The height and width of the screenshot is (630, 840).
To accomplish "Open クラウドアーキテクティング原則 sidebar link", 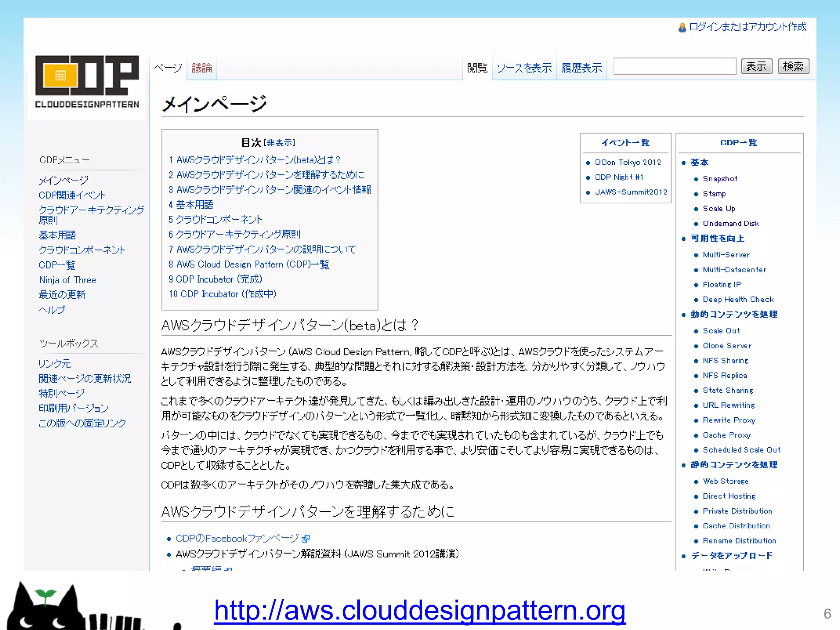I will 91,215.
